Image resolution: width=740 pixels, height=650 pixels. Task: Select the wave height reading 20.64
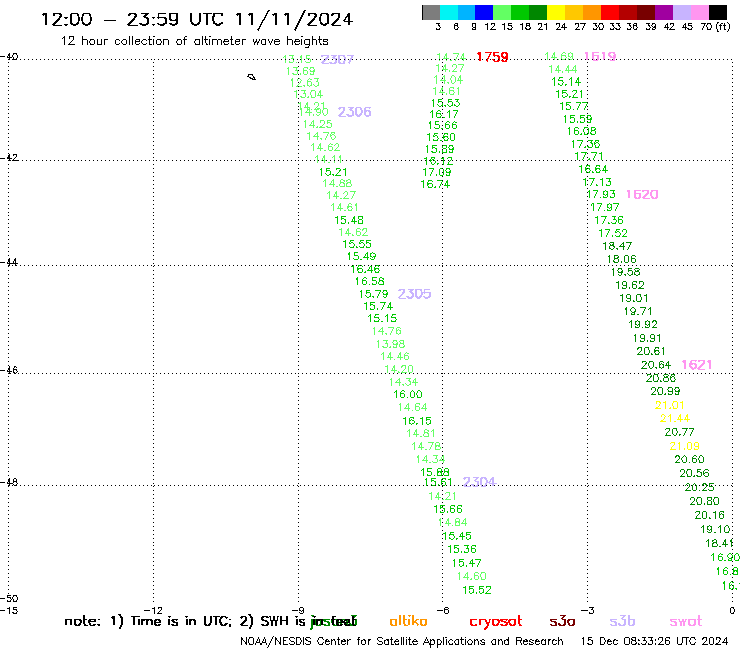point(656,365)
